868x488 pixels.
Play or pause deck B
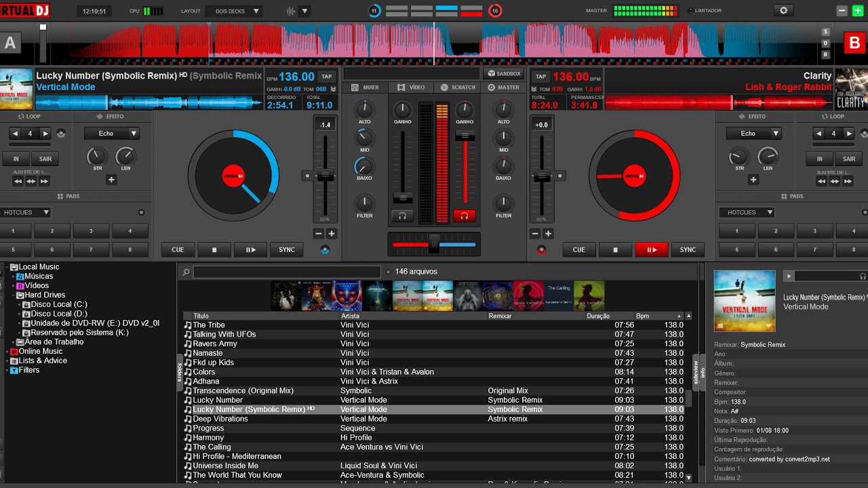tap(652, 249)
